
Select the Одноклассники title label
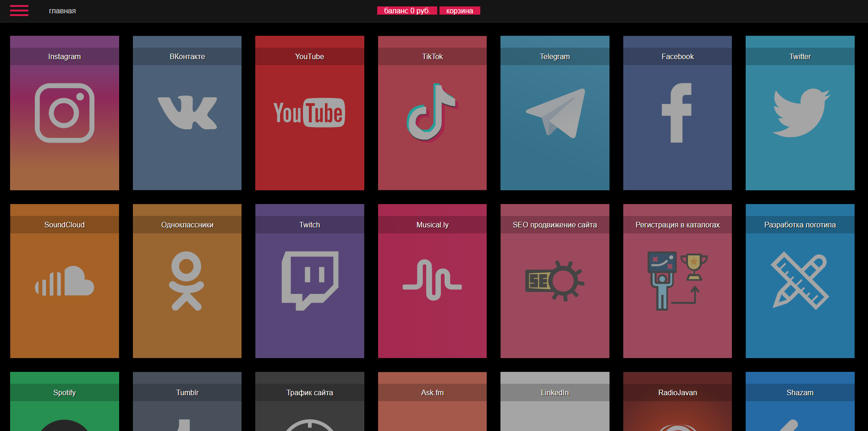(x=187, y=225)
